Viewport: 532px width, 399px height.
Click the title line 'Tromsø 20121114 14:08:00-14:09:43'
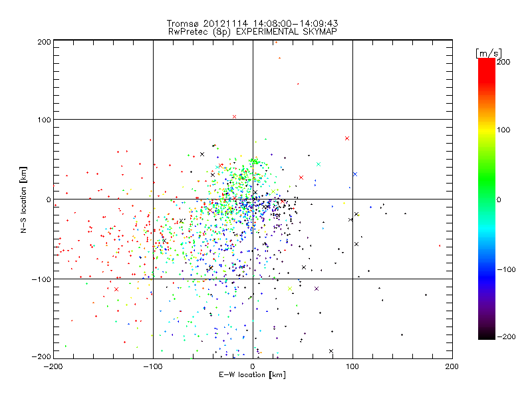tap(252, 23)
